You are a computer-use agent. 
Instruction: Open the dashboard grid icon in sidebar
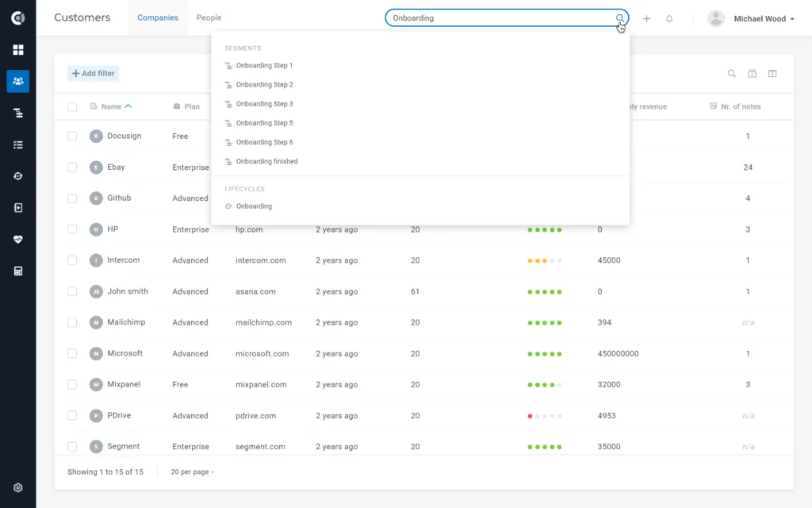click(18, 50)
